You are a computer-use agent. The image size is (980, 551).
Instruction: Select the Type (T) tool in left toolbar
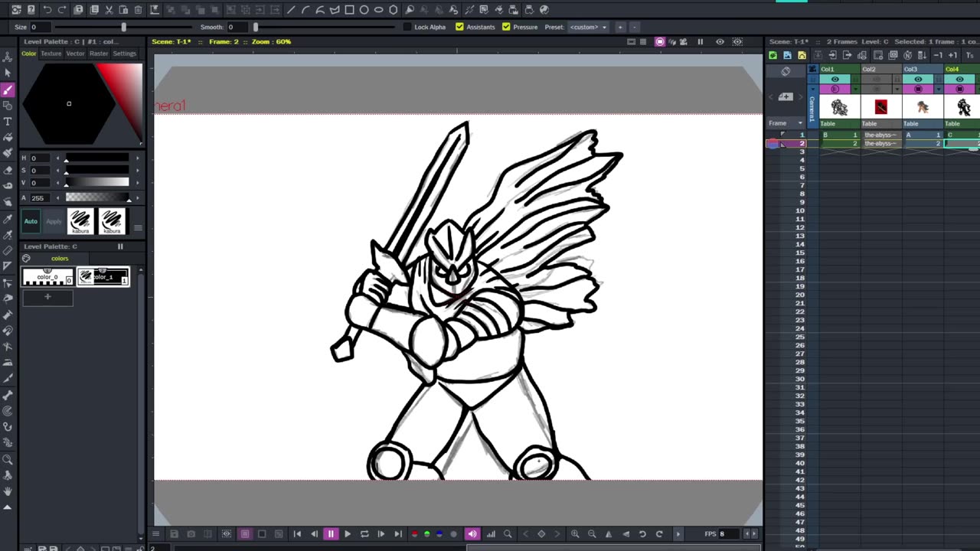coord(8,122)
